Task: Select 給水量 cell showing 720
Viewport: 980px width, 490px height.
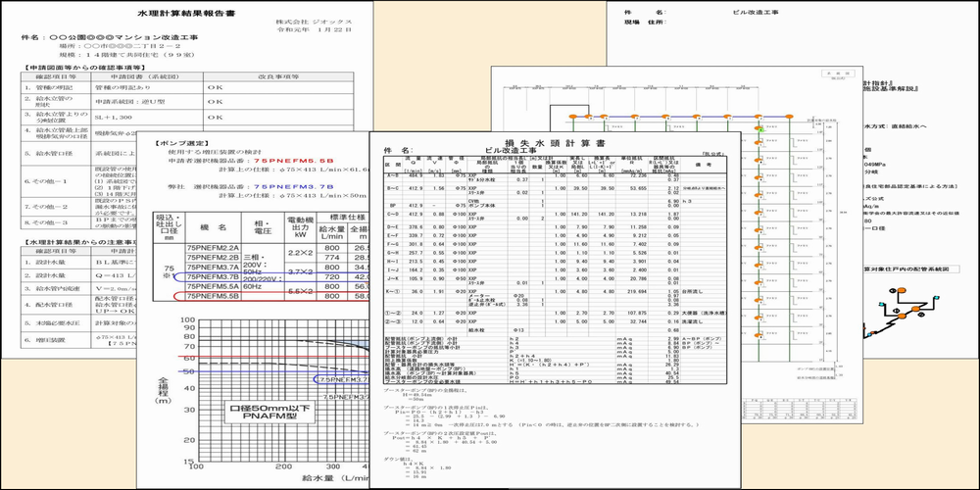Action: [x=333, y=276]
